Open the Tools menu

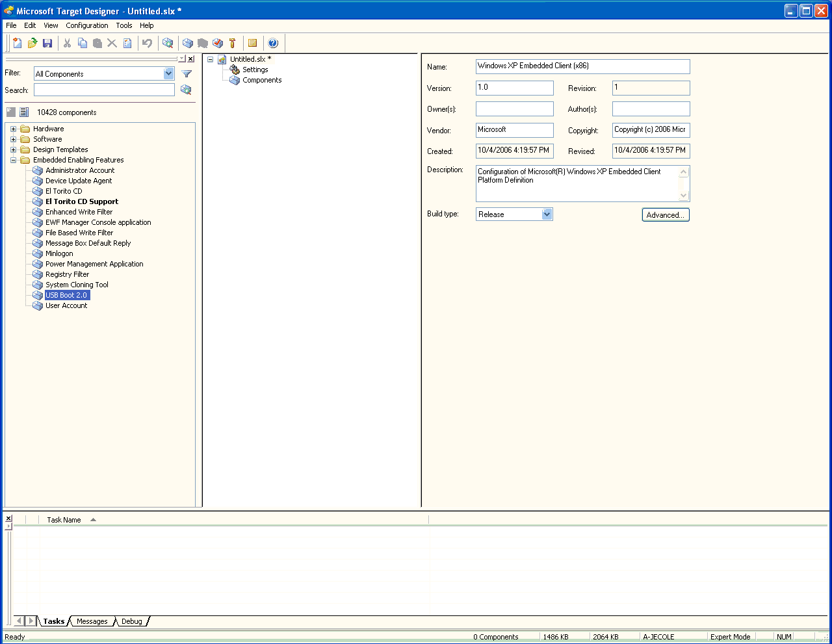[x=124, y=25]
